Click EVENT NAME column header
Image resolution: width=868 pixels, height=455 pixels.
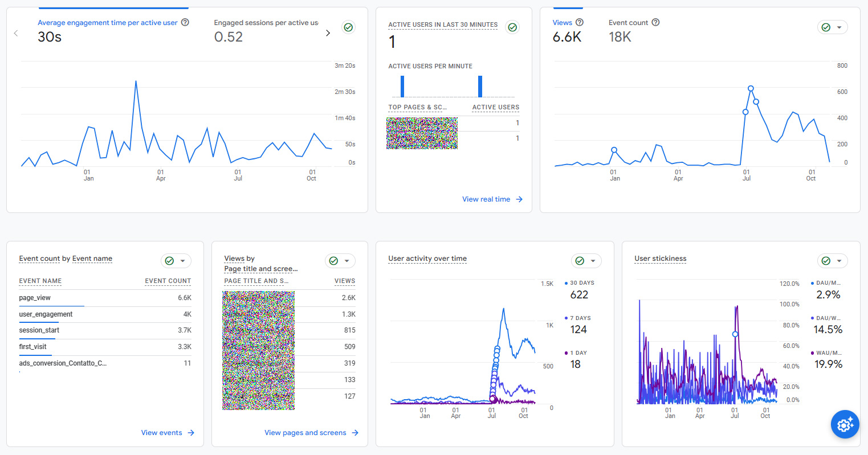pyautogui.click(x=40, y=281)
